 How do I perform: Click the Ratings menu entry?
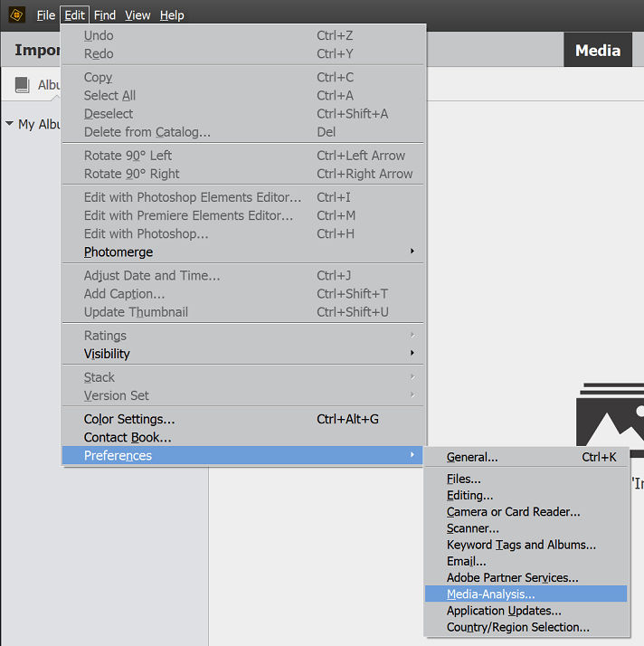(x=242, y=336)
